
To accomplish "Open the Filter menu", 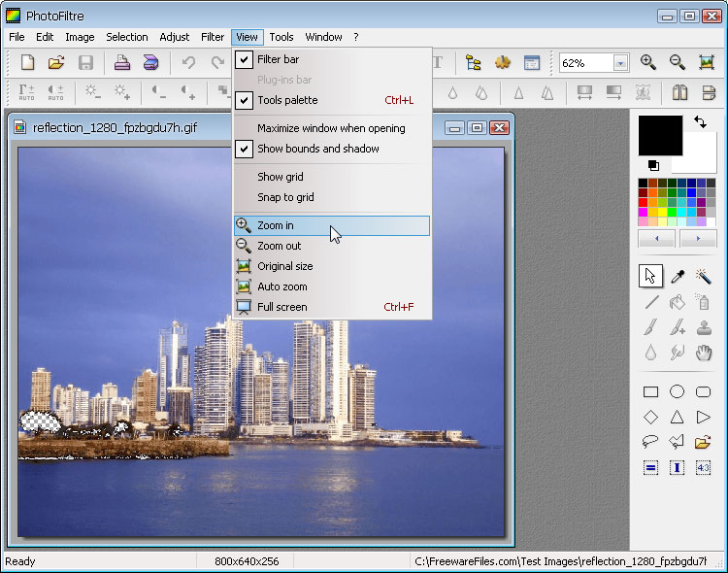I will click(213, 37).
